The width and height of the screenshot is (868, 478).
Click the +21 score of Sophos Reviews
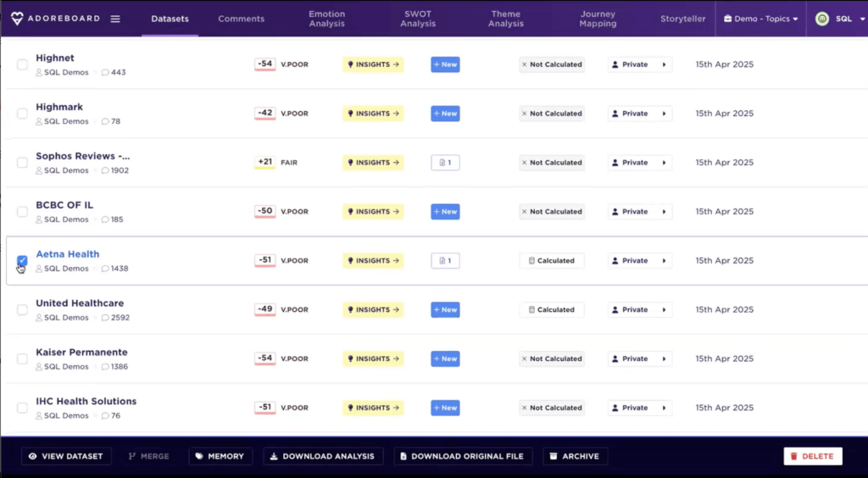[265, 163]
